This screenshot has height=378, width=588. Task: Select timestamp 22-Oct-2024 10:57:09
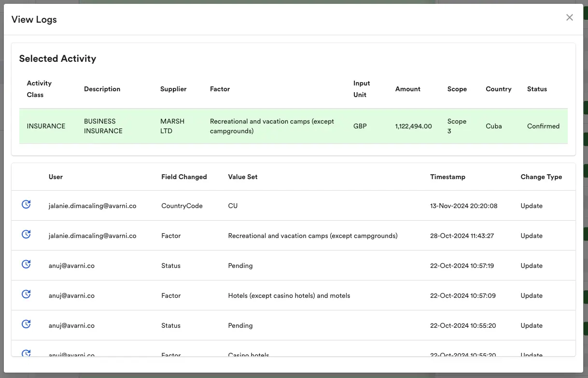(x=463, y=295)
